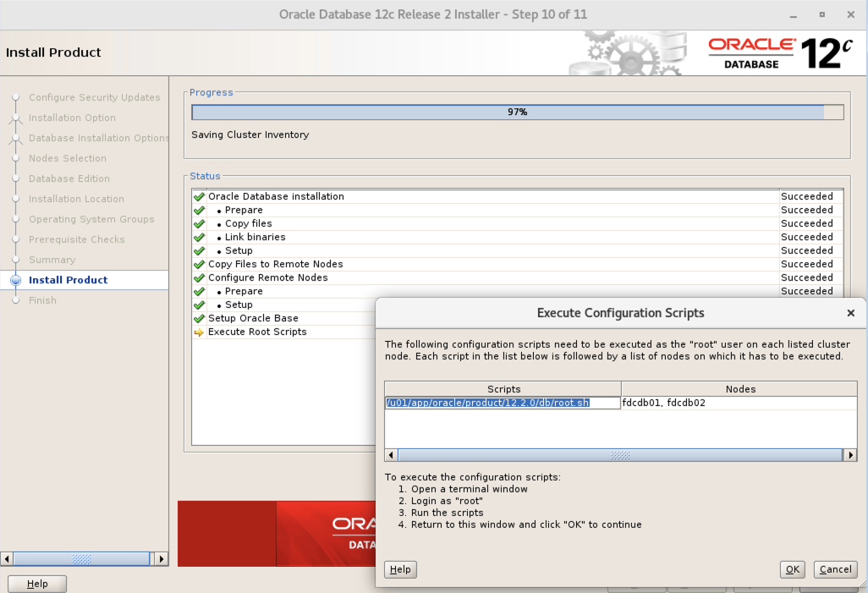Click the yellow arrow beside Execute Root Scripts
This screenshot has width=868, height=593.
pos(200,332)
